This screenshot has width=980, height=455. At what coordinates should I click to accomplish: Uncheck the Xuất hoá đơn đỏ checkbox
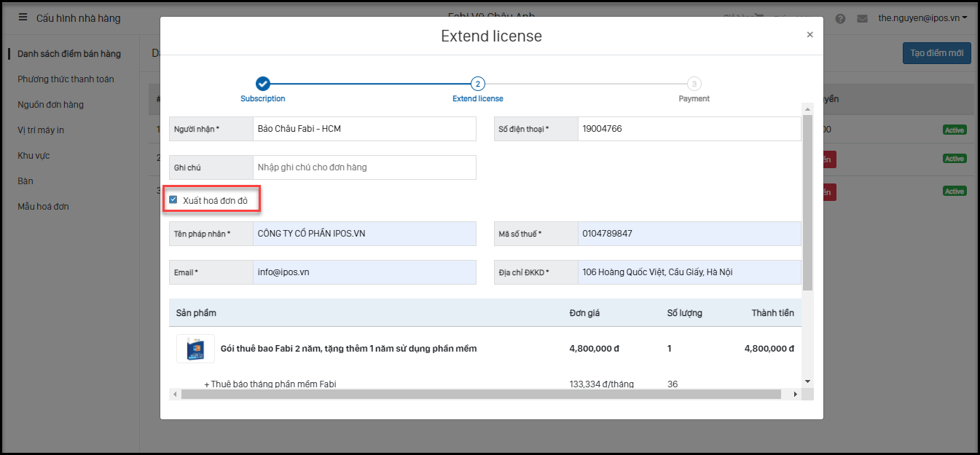(x=173, y=199)
